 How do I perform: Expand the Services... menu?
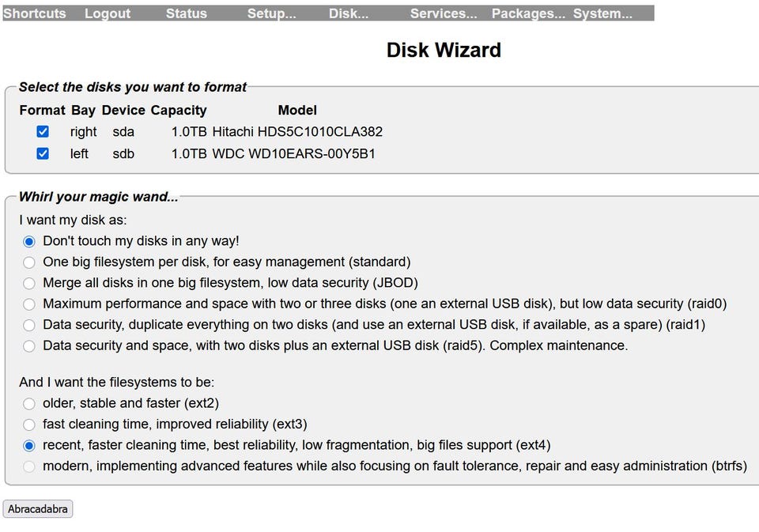coord(444,13)
